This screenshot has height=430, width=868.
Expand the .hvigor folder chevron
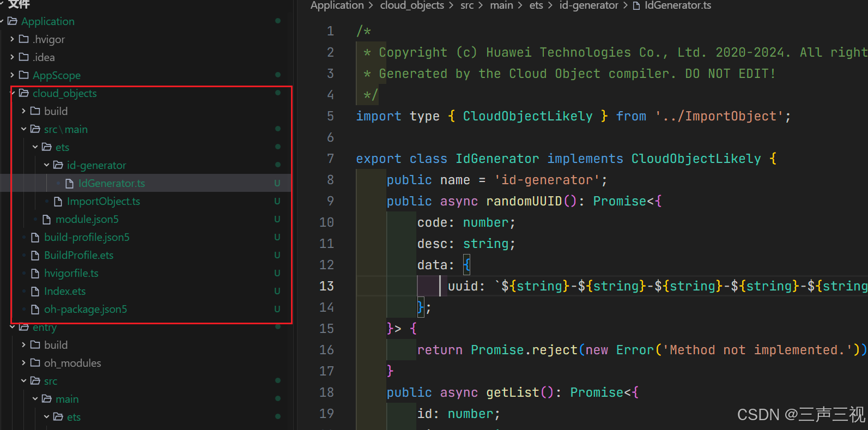[x=12, y=39]
